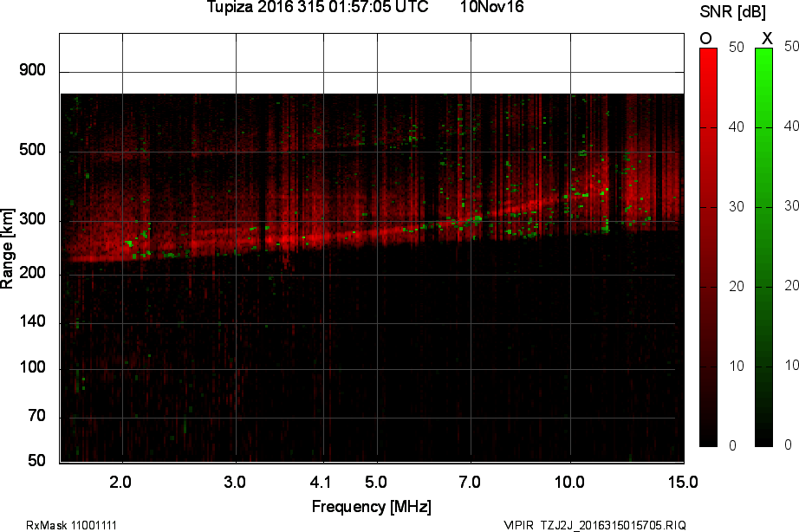Click the '20' tick on the O color bar
Image resolution: width=799 pixels, height=532 pixels.
737,287
